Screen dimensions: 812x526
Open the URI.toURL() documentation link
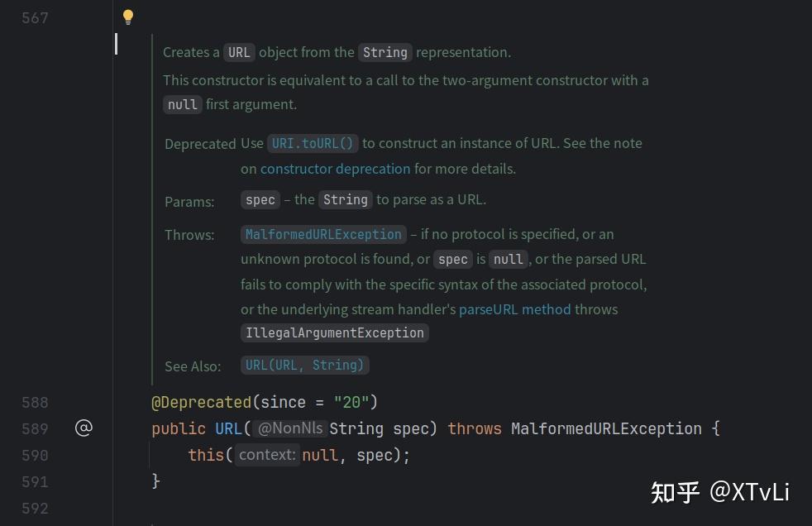pos(313,143)
